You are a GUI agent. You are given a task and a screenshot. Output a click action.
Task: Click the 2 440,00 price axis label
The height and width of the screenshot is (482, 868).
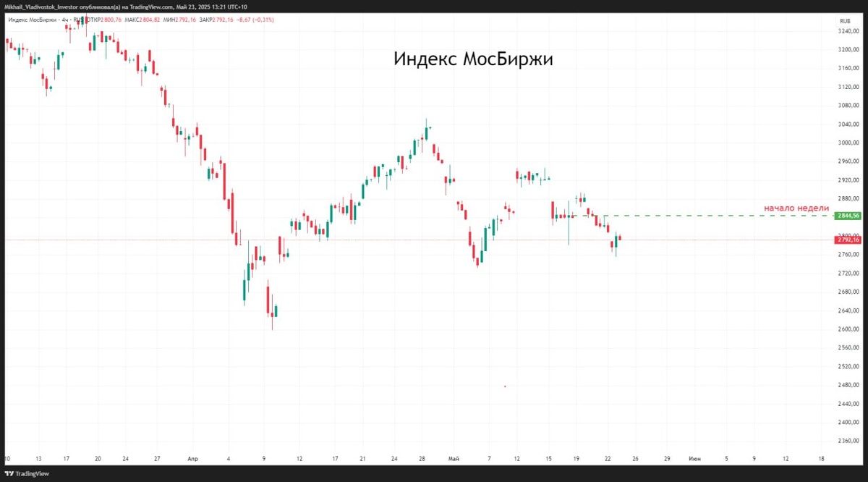point(848,402)
